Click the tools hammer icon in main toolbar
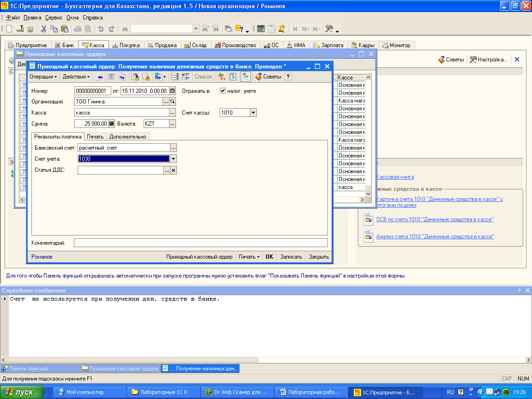This screenshot has width=532, height=399. [329, 29]
